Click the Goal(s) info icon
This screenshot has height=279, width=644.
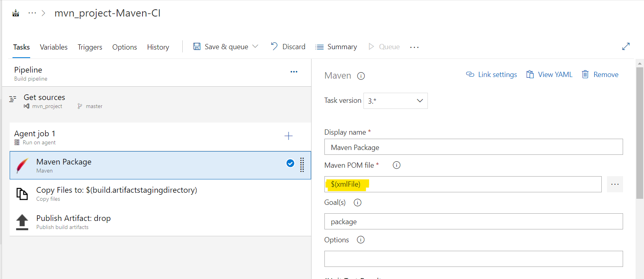[357, 202]
